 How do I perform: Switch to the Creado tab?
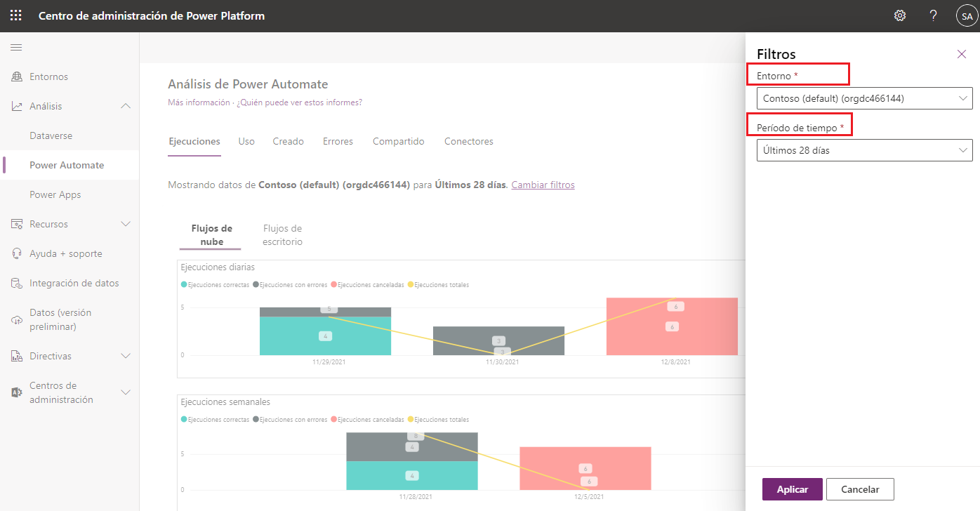click(x=289, y=141)
